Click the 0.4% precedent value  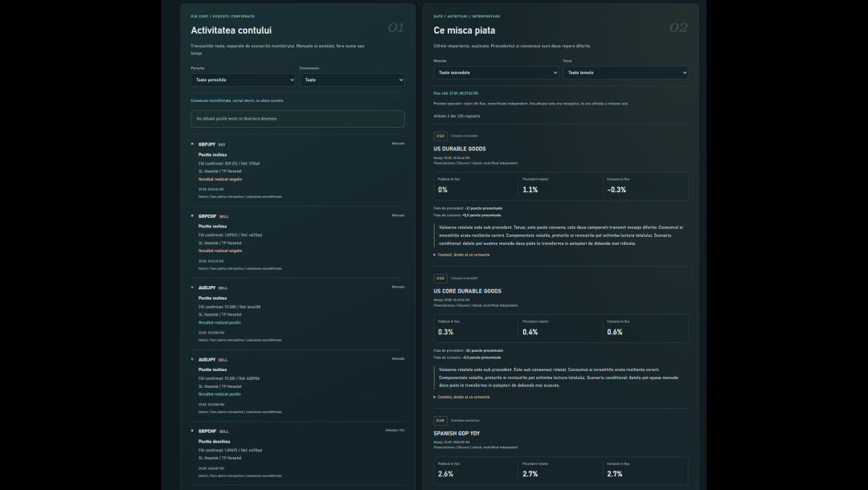pos(530,333)
